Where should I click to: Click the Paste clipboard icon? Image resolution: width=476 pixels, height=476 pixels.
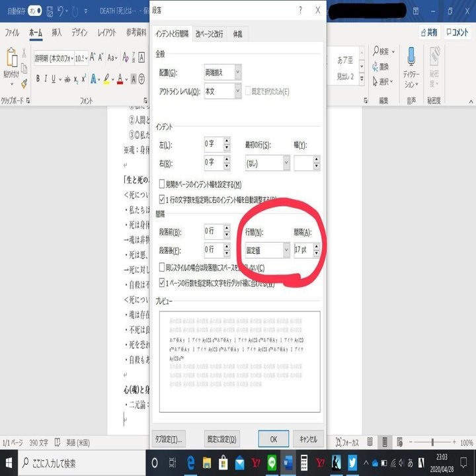click(x=11, y=57)
